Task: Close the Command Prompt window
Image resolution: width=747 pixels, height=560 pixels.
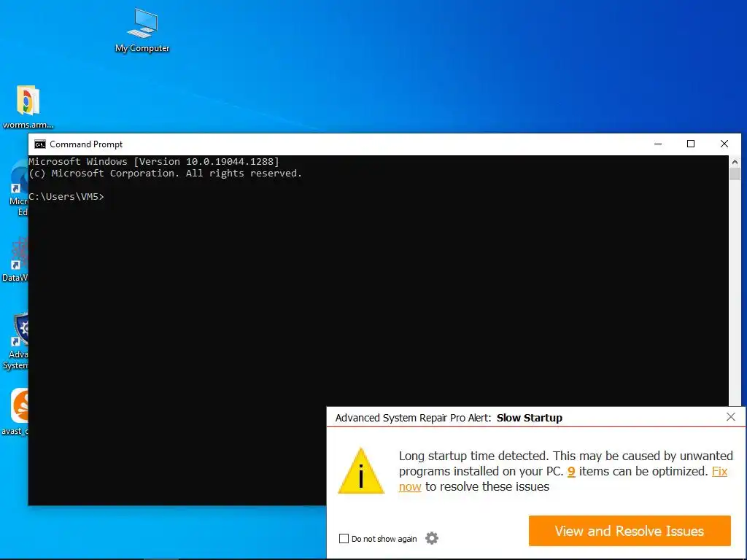Action: [x=724, y=144]
